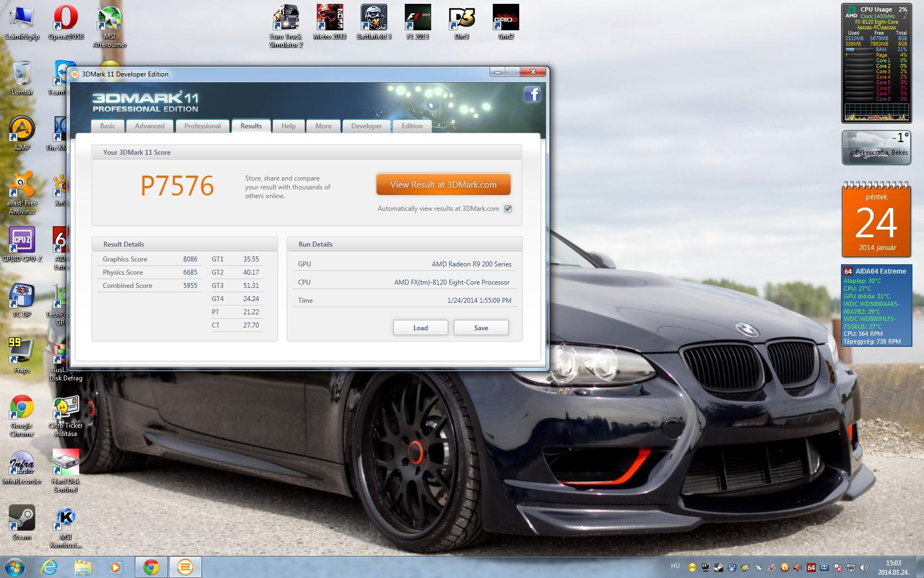This screenshot has height=578, width=924.
Task: Click AIDA64 tray icon
Action: coord(811,568)
